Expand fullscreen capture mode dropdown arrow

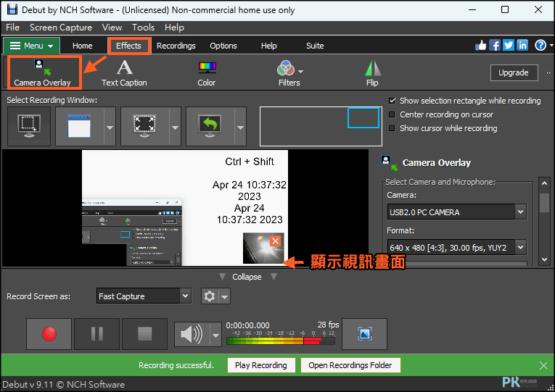(x=175, y=128)
